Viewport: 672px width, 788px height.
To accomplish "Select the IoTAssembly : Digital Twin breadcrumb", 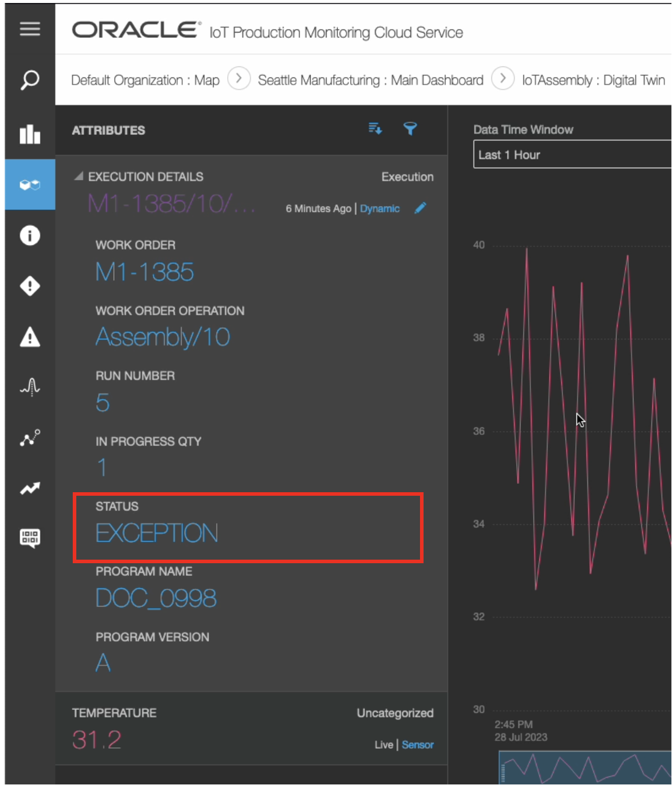I will tap(593, 80).
